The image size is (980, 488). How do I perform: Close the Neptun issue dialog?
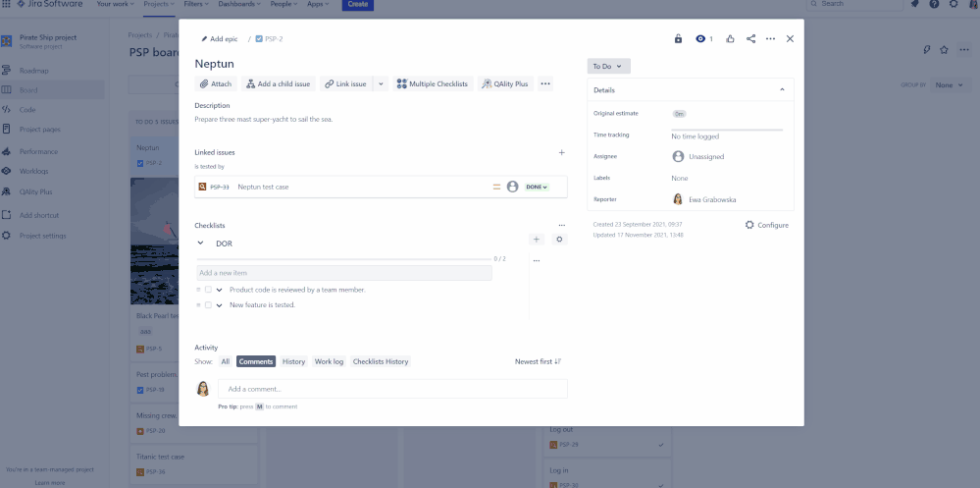[x=790, y=39]
